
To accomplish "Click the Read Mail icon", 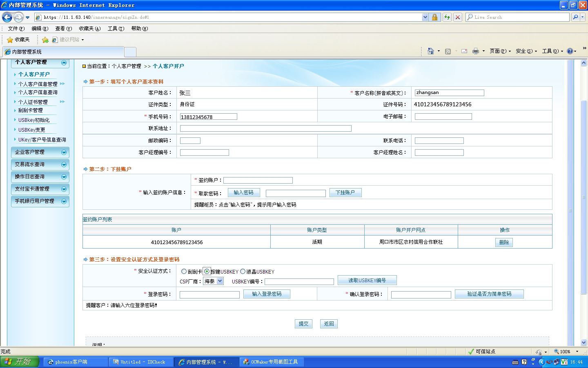I will [x=464, y=51].
